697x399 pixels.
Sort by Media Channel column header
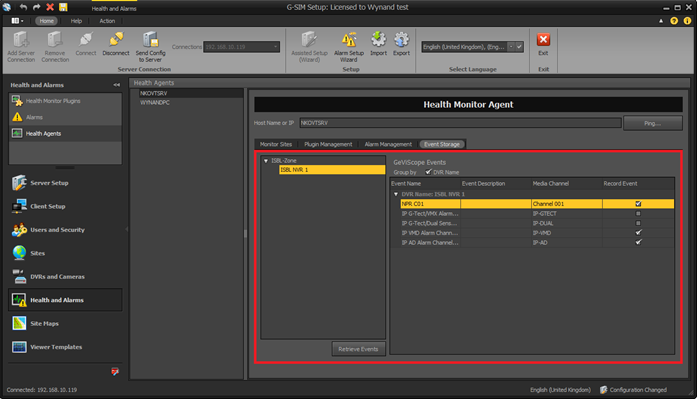567,184
